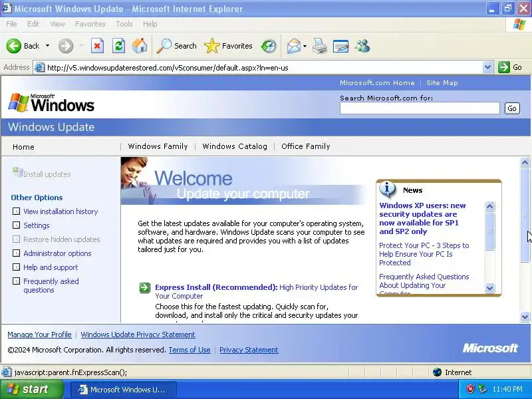Open Favorites star toolbar button

pos(228,46)
